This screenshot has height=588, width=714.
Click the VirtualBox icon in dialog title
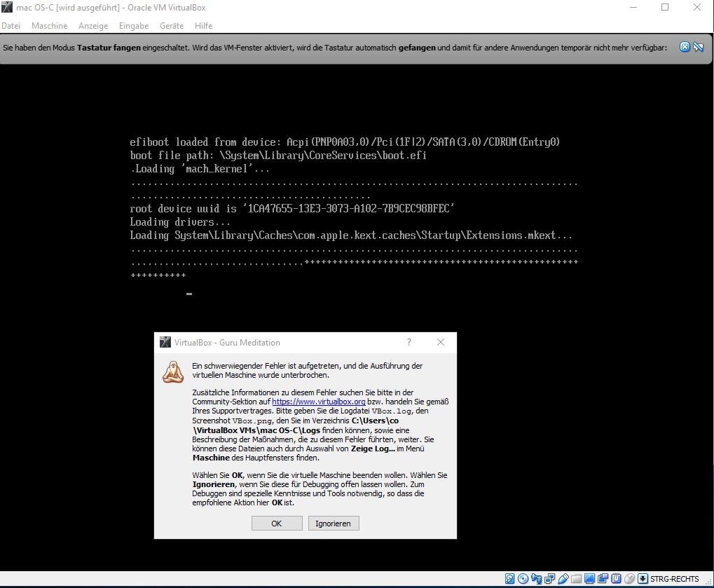pyautogui.click(x=165, y=342)
